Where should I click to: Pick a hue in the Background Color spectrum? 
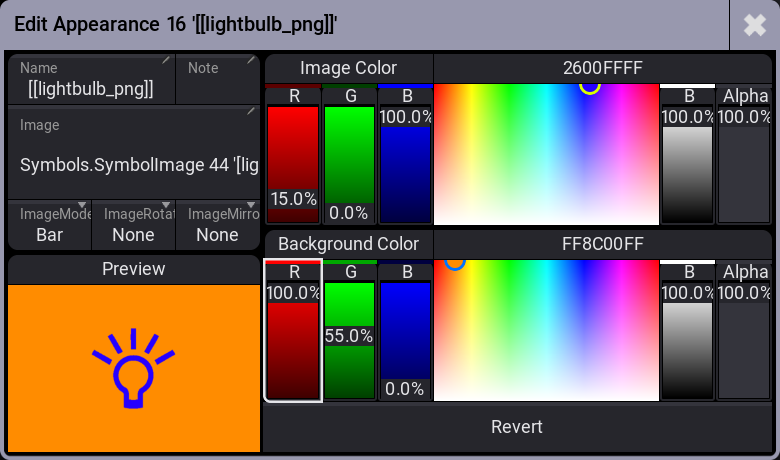[546, 330]
